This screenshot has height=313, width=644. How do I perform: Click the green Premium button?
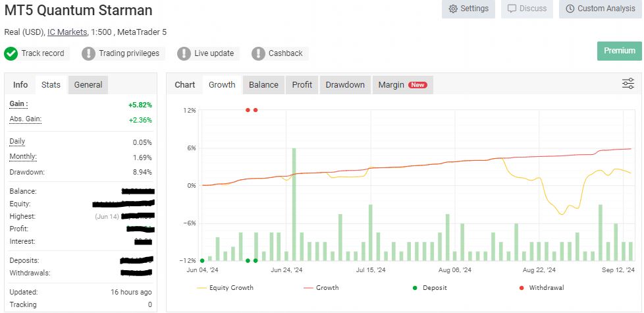[620, 51]
